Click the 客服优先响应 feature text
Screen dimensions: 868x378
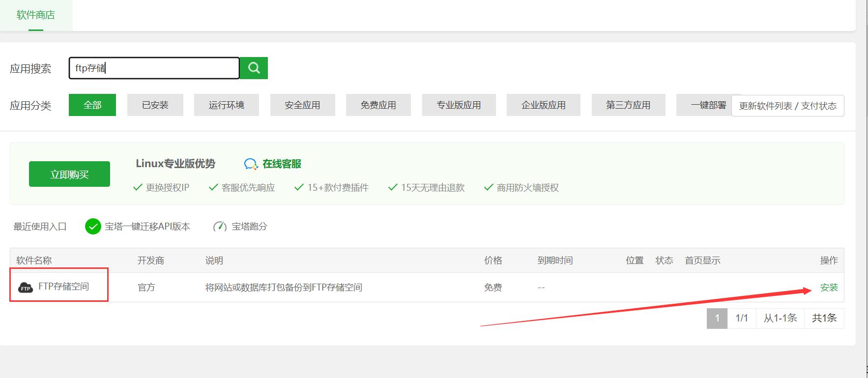pyautogui.click(x=248, y=188)
